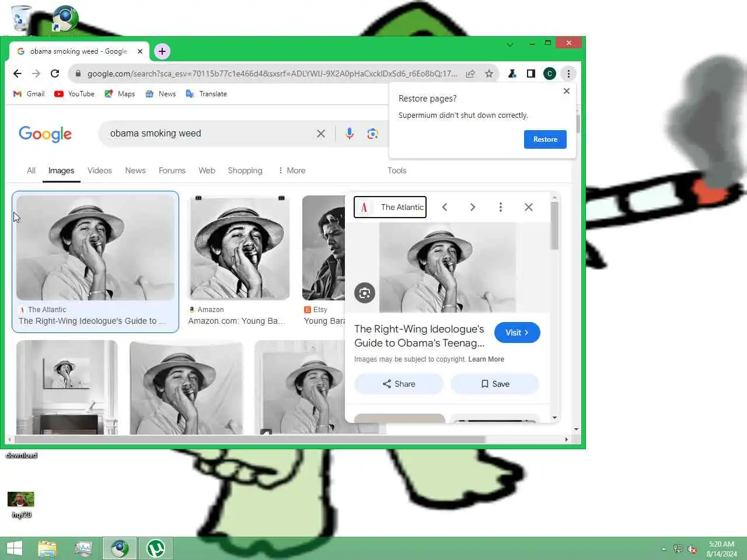747x560 pixels.
Task: Bookmark this page with the star icon
Action: pyautogui.click(x=489, y=73)
